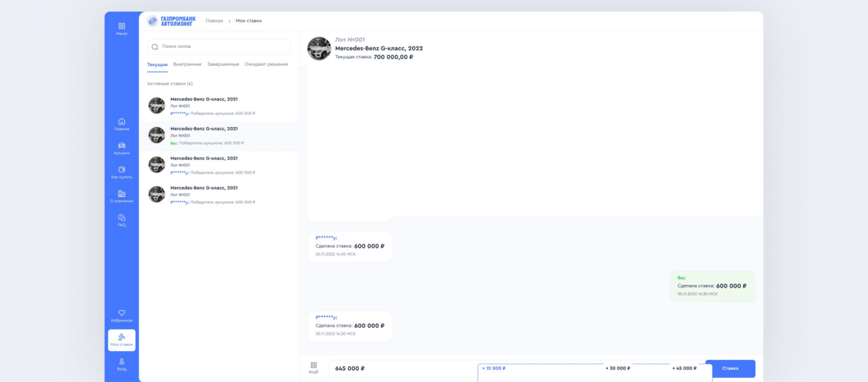Switch to the Ожидают решения tab
The width and height of the screenshot is (868, 382).
(266, 64)
